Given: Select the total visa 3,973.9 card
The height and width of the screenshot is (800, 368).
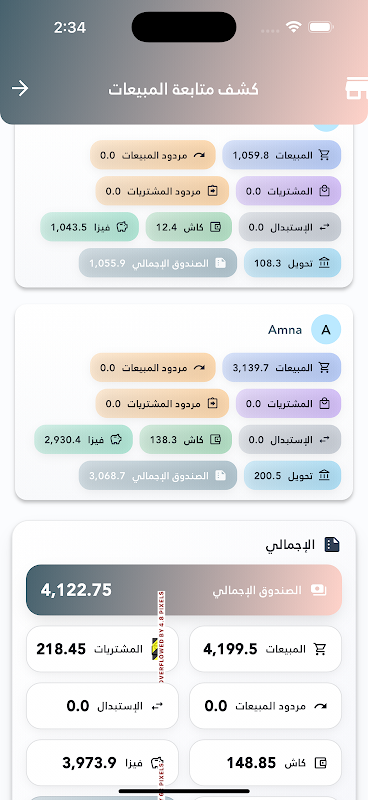Looking at the screenshot, I should point(102,763).
